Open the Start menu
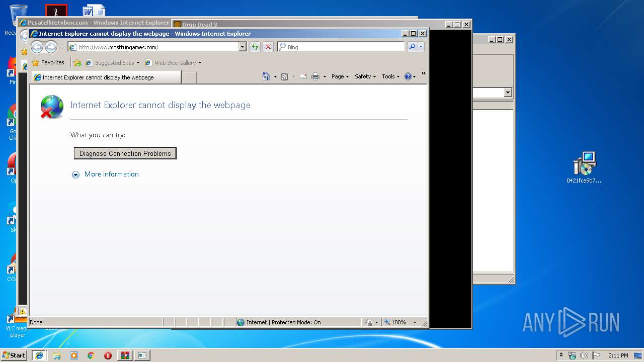The width and height of the screenshot is (644, 362). [x=14, y=355]
